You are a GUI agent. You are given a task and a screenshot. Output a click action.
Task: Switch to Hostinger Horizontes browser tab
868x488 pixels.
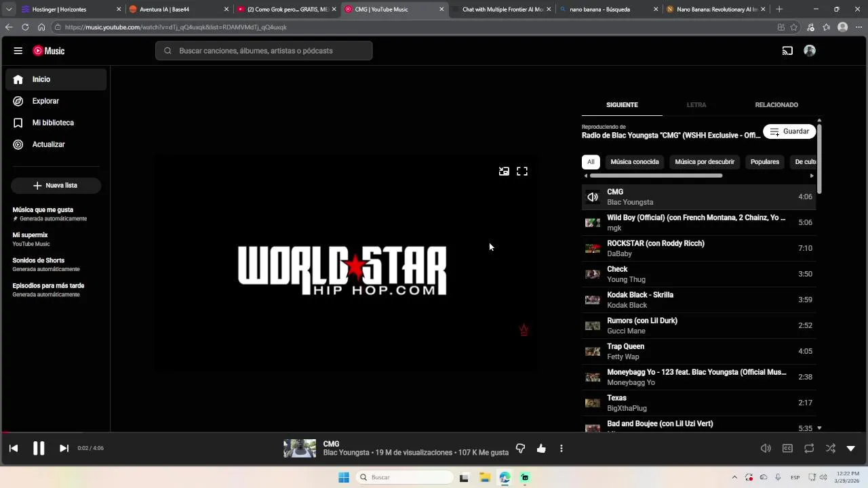pos(71,9)
